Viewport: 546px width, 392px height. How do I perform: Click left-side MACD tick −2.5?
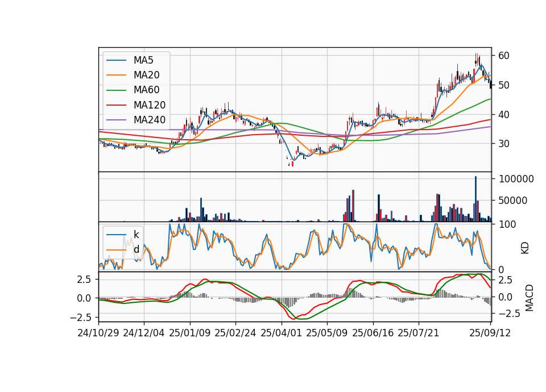(x=81, y=318)
